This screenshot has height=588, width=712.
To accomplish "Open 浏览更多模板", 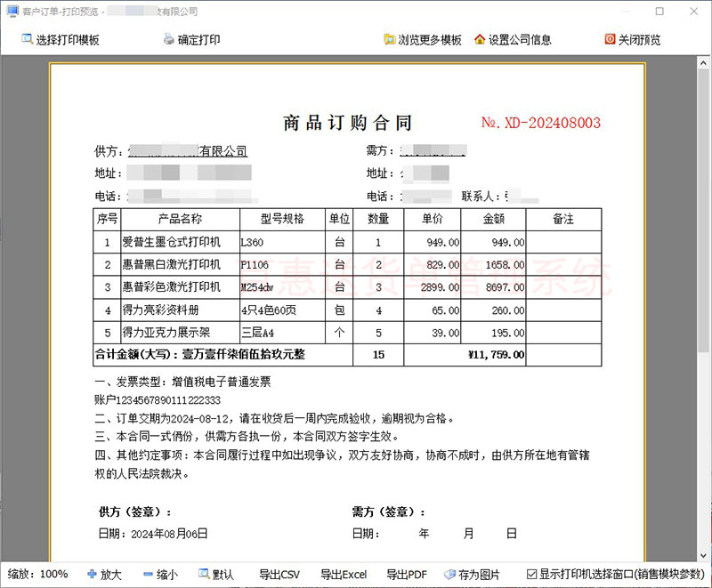I will [423, 39].
